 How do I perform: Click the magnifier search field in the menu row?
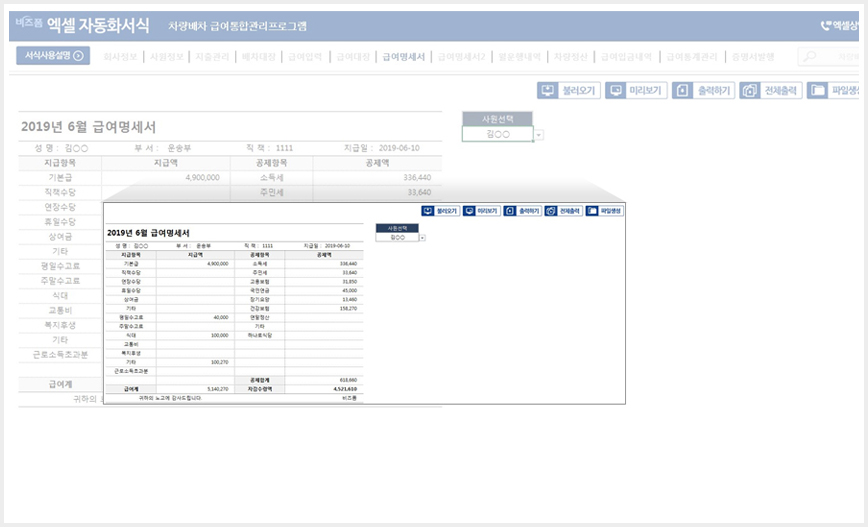pos(828,56)
